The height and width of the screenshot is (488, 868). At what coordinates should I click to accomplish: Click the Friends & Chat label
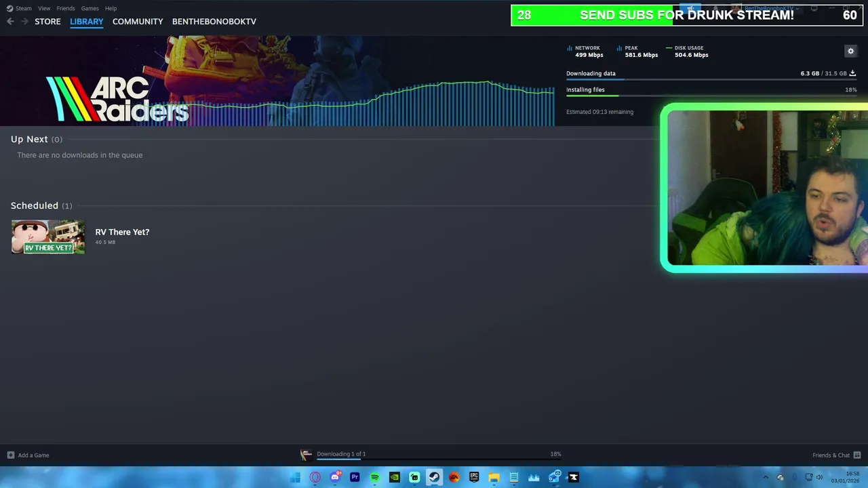tap(831, 455)
